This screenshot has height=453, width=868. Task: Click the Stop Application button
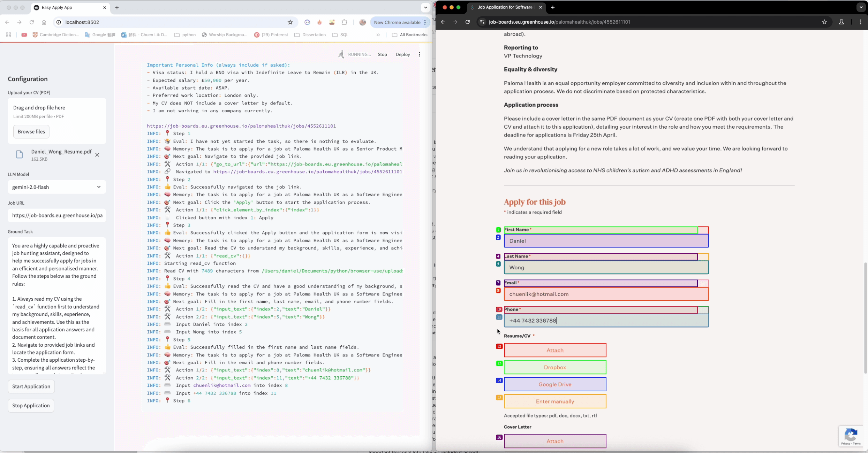pos(31,406)
